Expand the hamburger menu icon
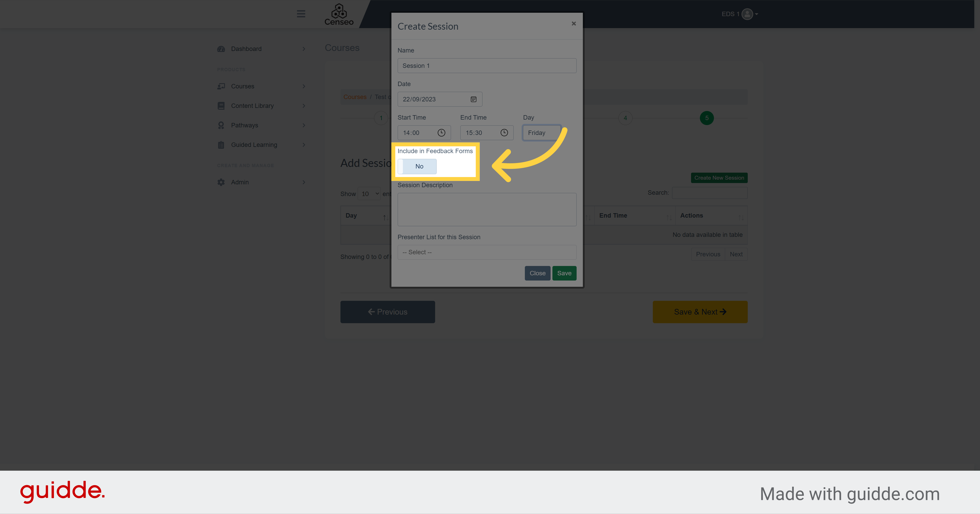Screen dimensions: 980x514 click(301, 14)
